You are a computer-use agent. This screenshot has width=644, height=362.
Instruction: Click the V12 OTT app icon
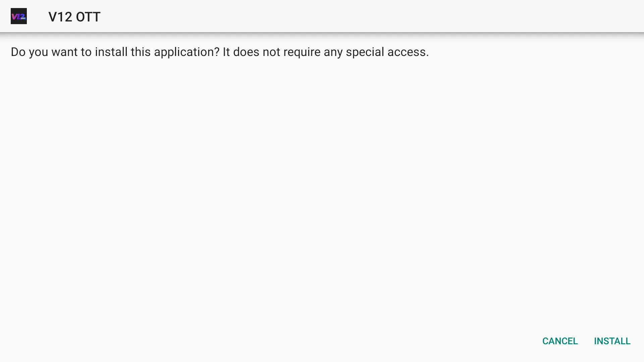[x=19, y=16]
